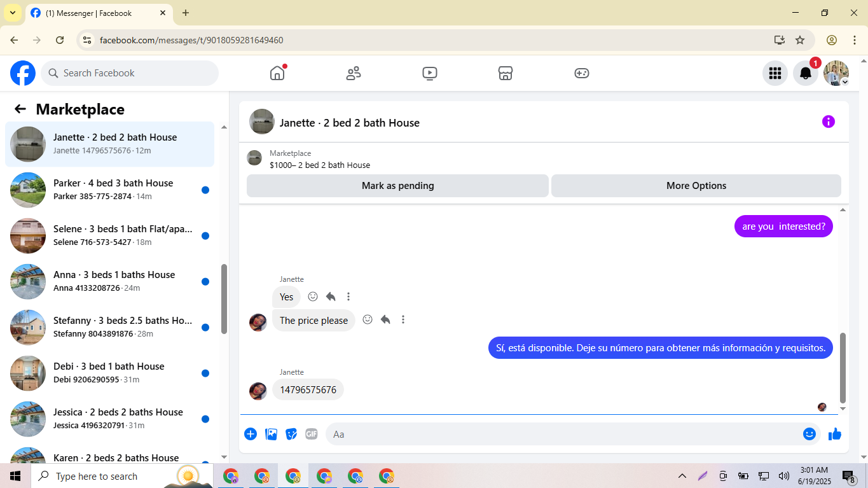This screenshot has height=488, width=868.
Task: Open the emoji picker in message box
Action: pyautogui.click(x=809, y=434)
